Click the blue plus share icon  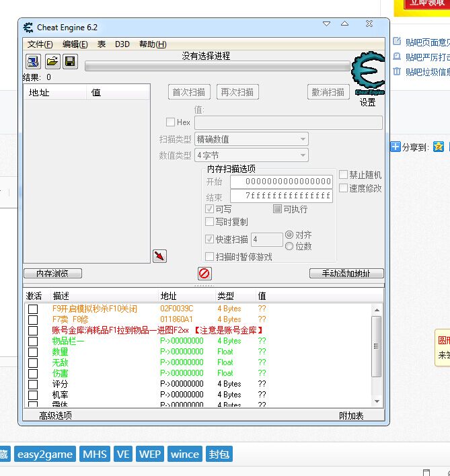pos(396,147)
